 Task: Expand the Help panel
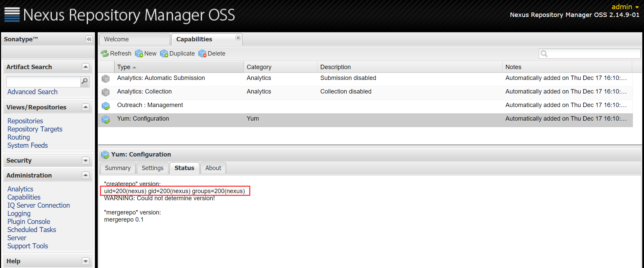(x=85, y=261)
